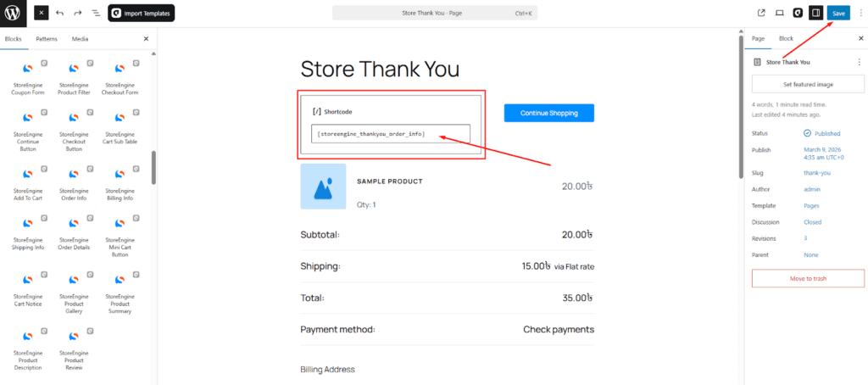The image size is (868, 385).
Task: Change the Closed discussion setting
Action: 813,222
